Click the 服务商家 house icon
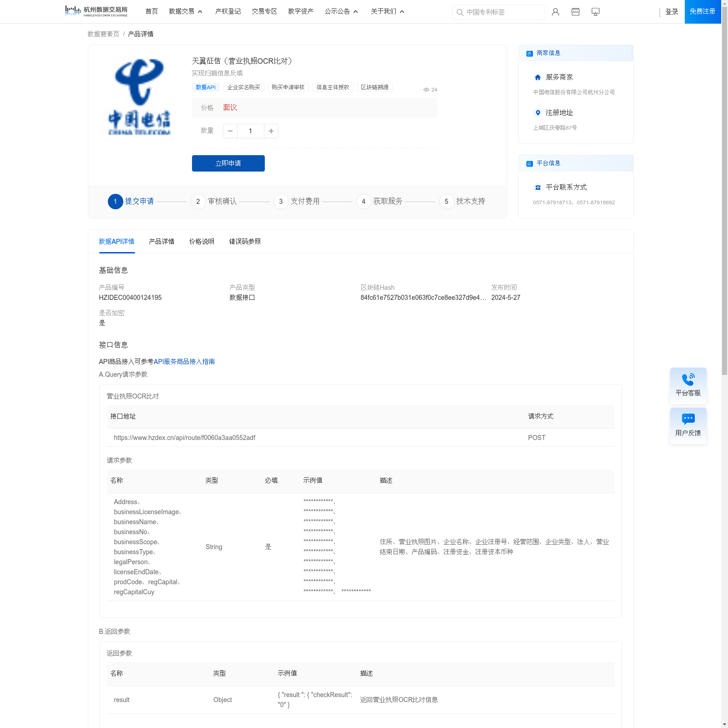 pyautogui.click(x=538, y=77)
